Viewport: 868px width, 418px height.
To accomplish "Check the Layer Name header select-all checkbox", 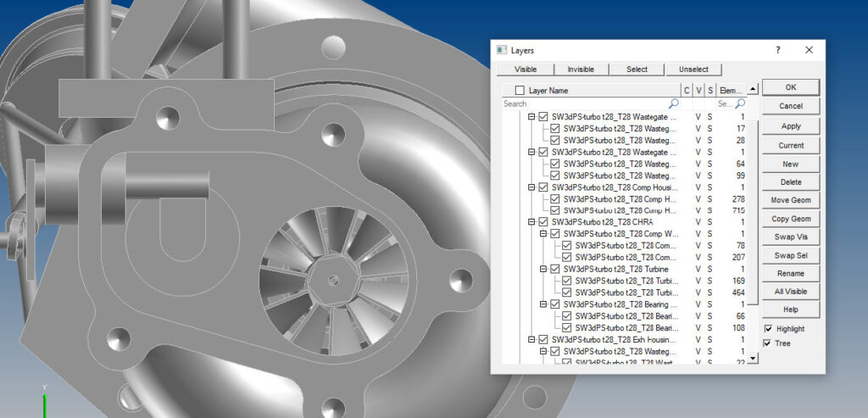I will point(520,91).
